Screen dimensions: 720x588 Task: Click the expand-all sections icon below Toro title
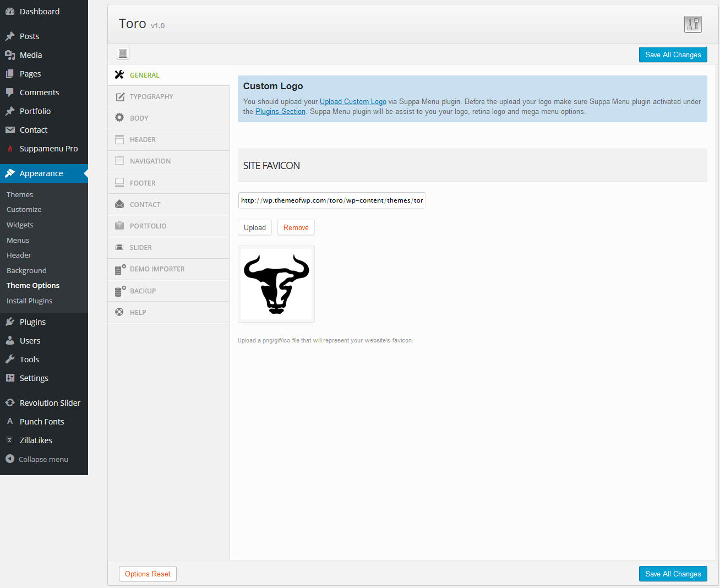tap(123, 53)
